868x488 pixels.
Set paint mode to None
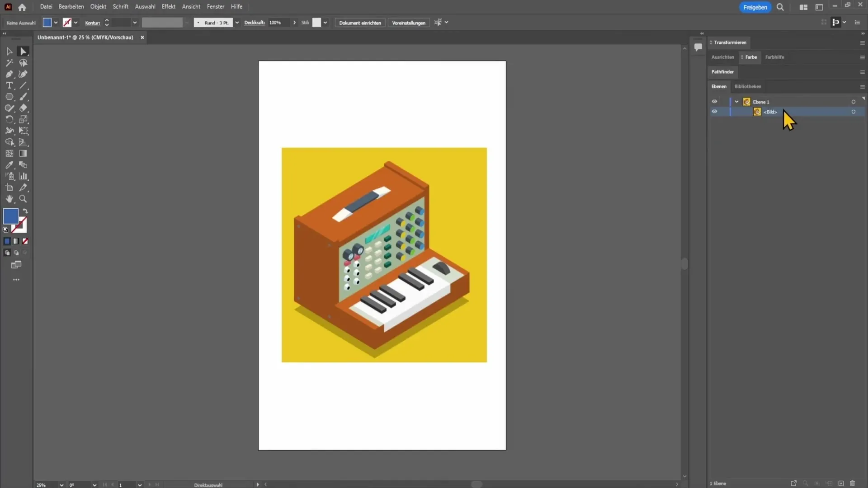click(25, 241)
